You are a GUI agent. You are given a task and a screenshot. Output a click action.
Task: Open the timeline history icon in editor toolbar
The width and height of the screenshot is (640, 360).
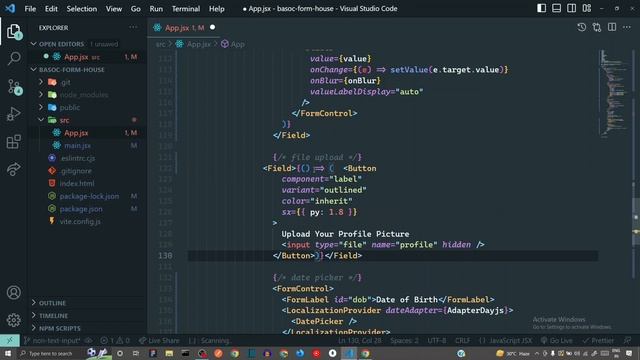pyautogui.click(x=581, y=27)
